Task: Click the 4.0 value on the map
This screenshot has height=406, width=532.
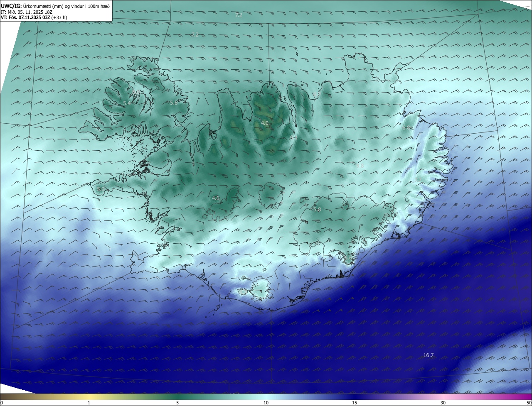Action: coord(265,123)
